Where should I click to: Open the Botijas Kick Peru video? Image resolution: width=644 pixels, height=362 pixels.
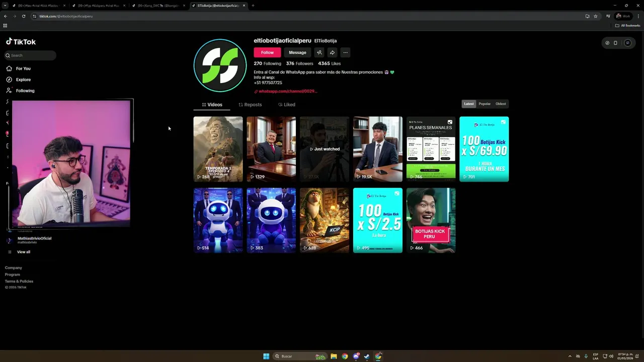(431, 220)
